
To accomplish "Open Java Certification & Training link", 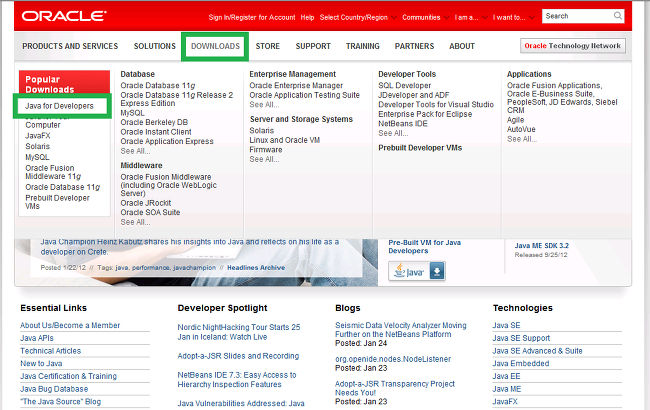I will pos(68,376).
